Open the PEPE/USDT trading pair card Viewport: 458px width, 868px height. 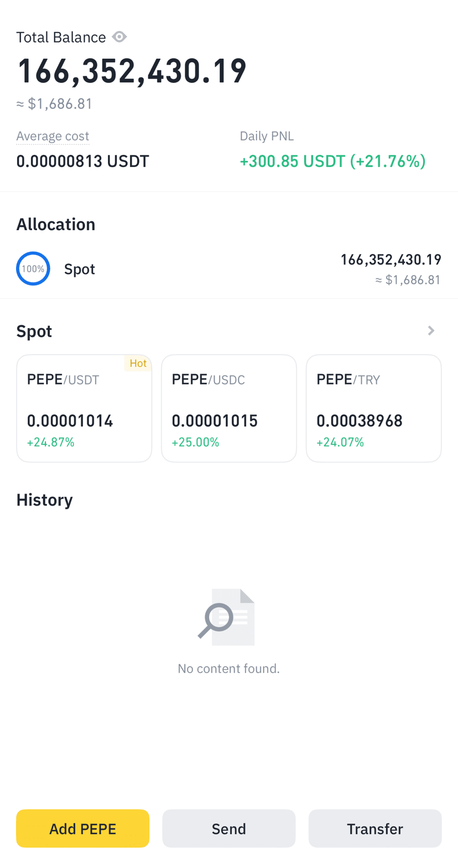(84, 408)
